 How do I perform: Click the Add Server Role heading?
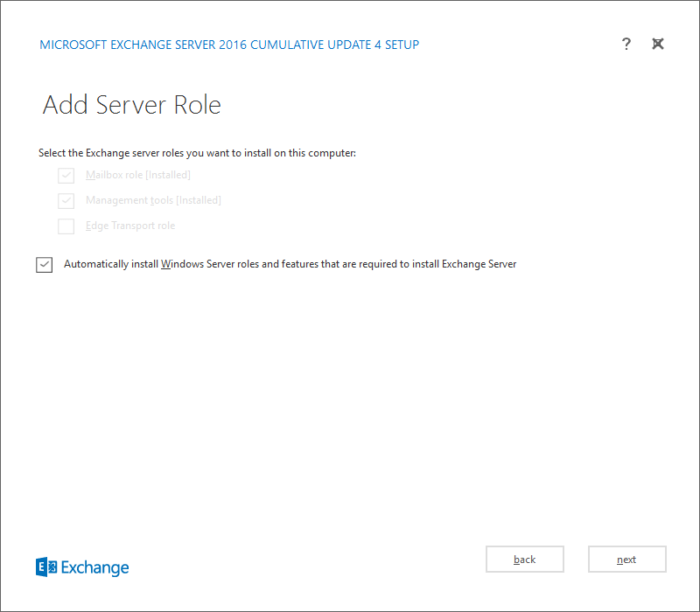coord(132,105)
